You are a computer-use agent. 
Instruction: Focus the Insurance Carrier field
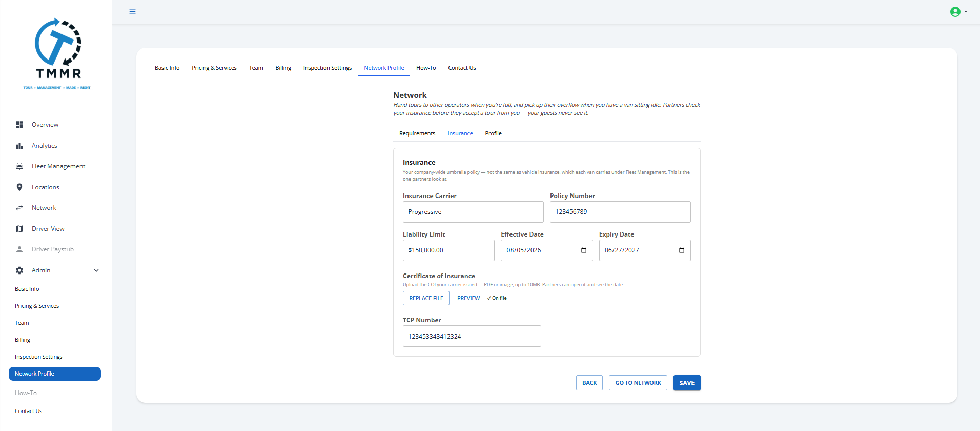(x=473, y=212)
